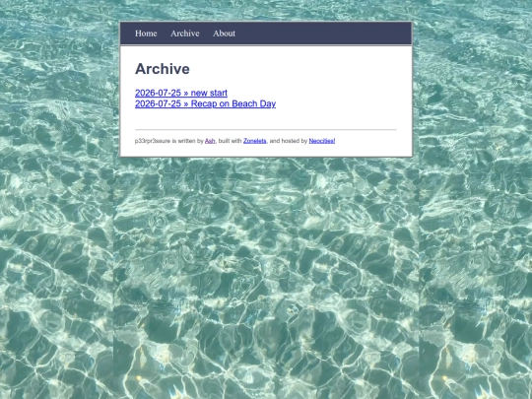Screen dimensions: 532x399
Task: Follow the Zonelets link in footer
Action: click(255, 141)
